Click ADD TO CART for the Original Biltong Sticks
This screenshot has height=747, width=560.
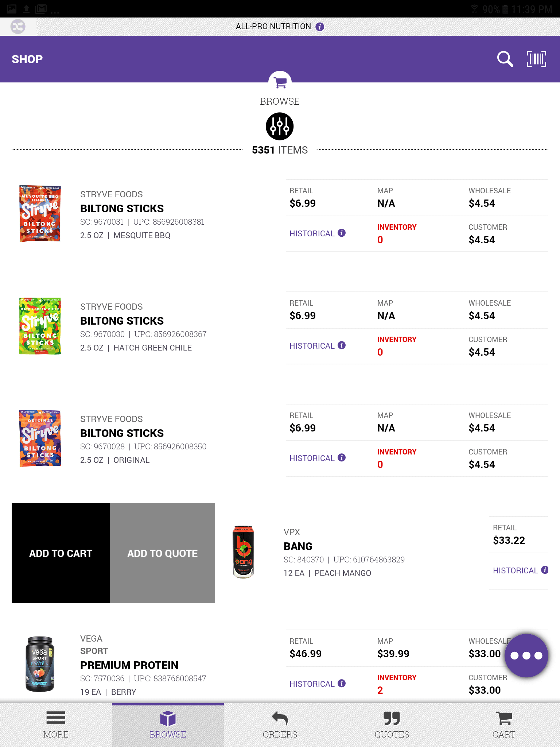point(61,553)
